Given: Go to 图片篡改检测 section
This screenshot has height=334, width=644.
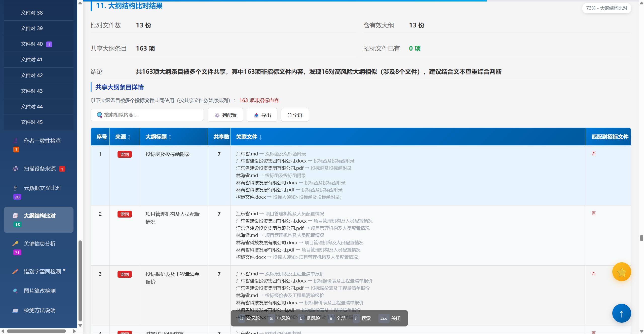Looking at the screenshot, I should (x=39, y=291).
